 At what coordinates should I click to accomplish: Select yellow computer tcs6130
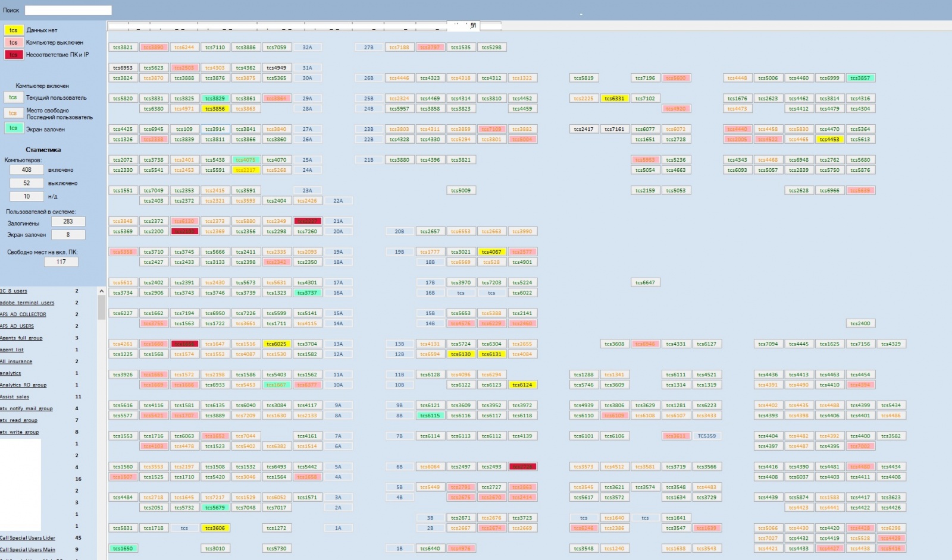pos(461,354)
